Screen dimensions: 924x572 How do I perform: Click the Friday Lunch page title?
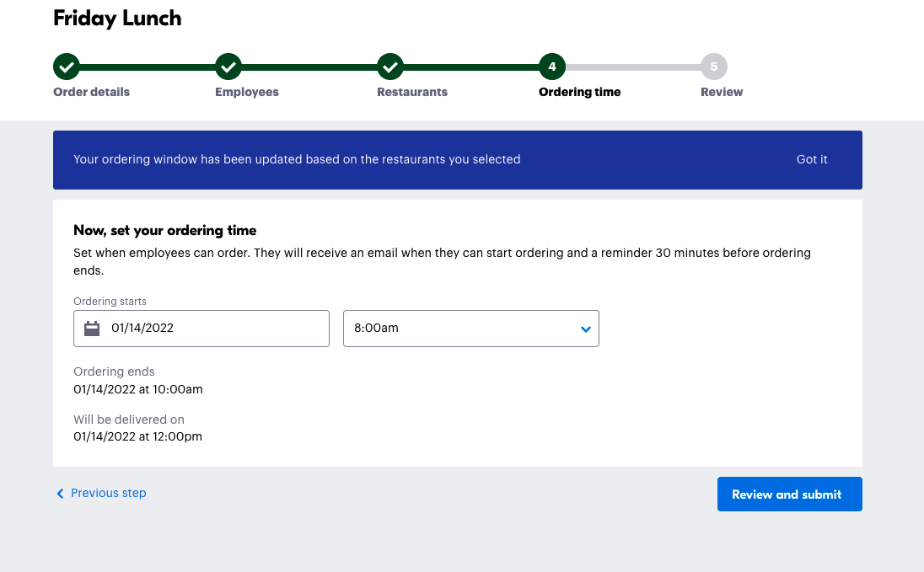coord(117,19)
